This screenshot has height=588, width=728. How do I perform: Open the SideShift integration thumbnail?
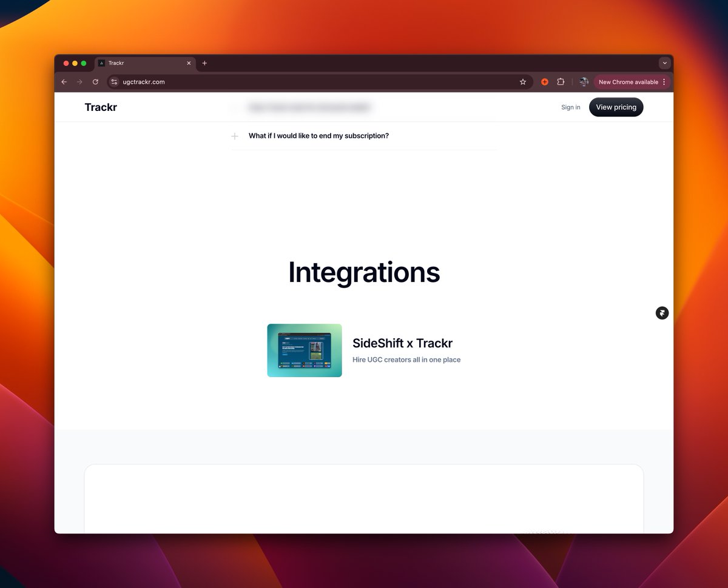(x=305, y=350)
